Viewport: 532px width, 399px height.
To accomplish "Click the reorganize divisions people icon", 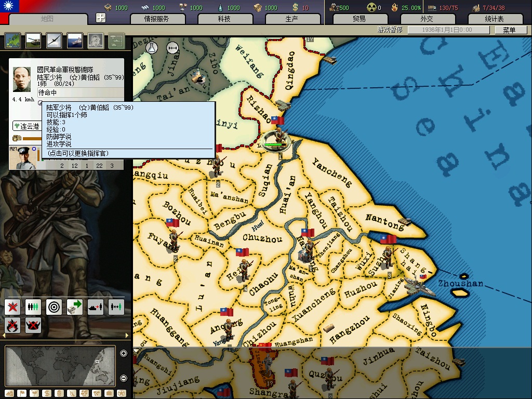I will click(x=33, y=307).
